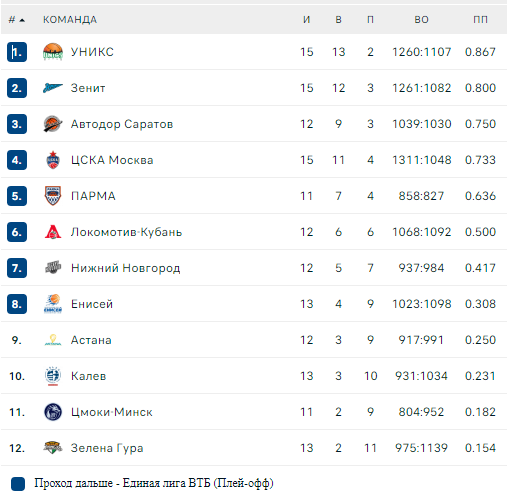
Task: Click rank badge number 1
Action: point(17,52)
